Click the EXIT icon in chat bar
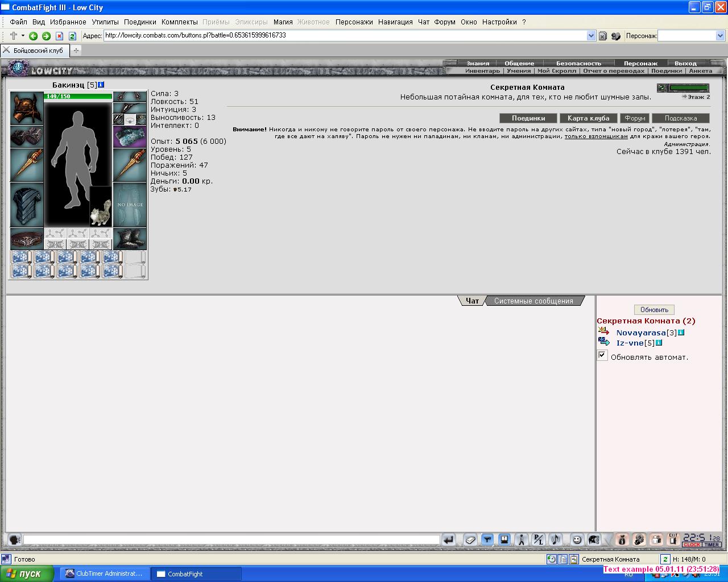728x582 pixels. coord(673,539)
